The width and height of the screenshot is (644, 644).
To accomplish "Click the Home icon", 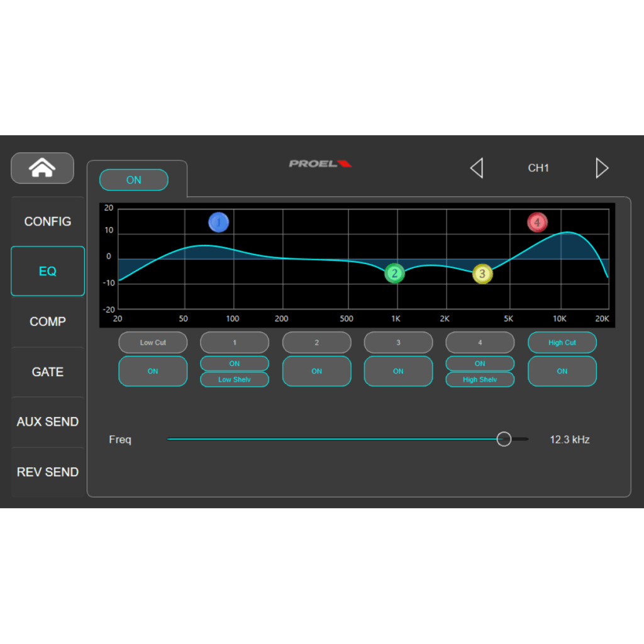I will (x=42, y=167).
